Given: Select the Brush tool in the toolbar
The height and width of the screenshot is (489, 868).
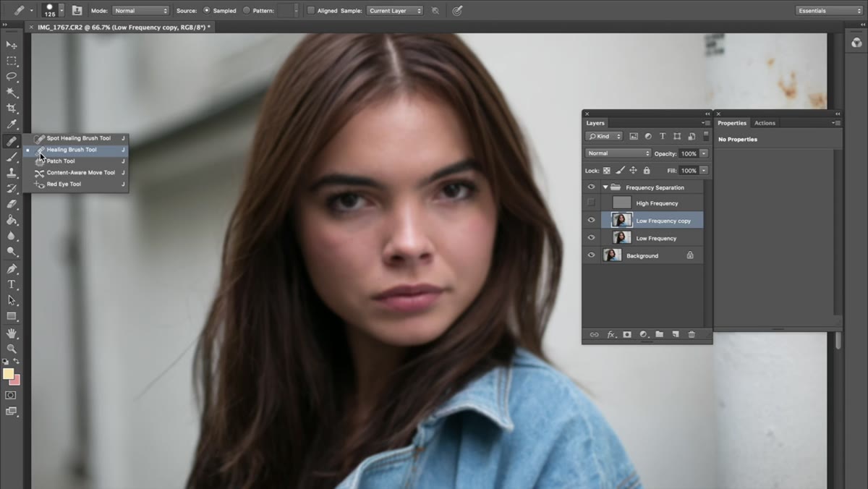Looking at the screenshot, I should tap(12, 157).
